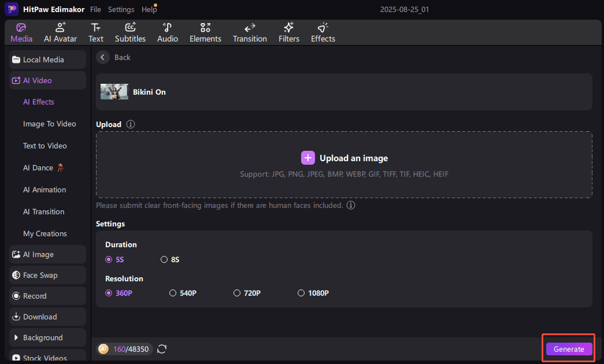Open the AI Avatar tab
The width and height of the screenshot is (604, 364).
pos(60,33)
